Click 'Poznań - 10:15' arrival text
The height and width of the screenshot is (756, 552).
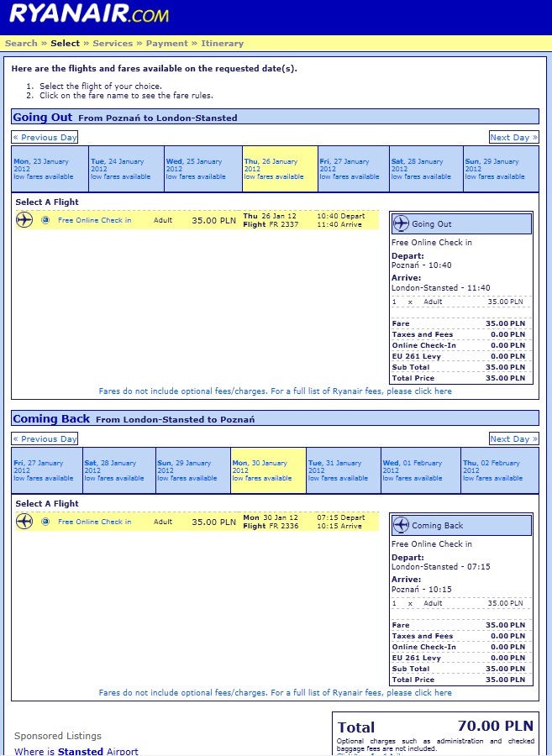click(x=422, y=589)
